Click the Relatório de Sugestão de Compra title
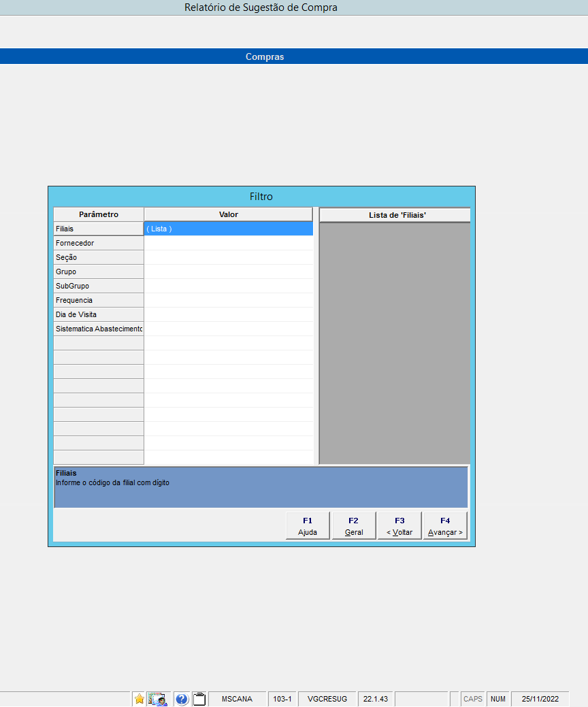Image resolution: width=588 pixels, height=707 pixels. click(x=261, y=7)
